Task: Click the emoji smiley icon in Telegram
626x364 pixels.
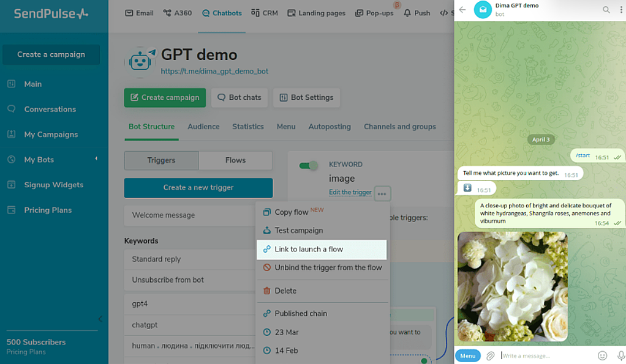Action: [603, 355]
